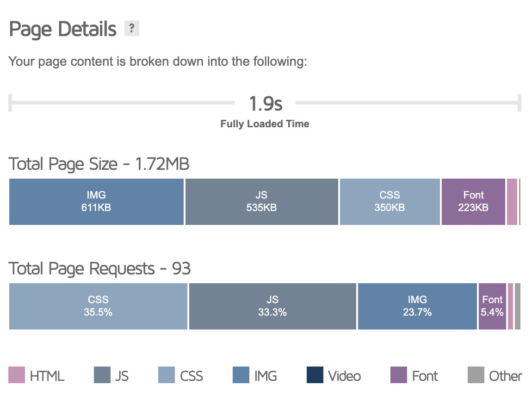Select the IMG 611KB page size segment

96,202
